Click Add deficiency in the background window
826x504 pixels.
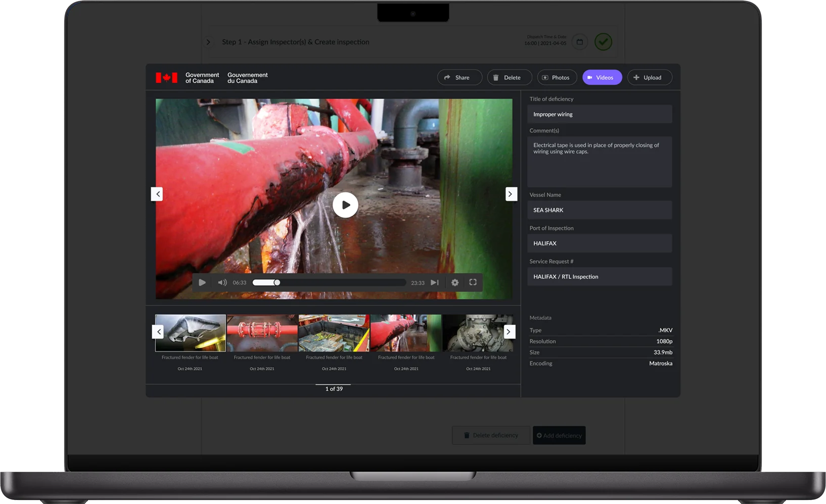[x=559, y=435]
